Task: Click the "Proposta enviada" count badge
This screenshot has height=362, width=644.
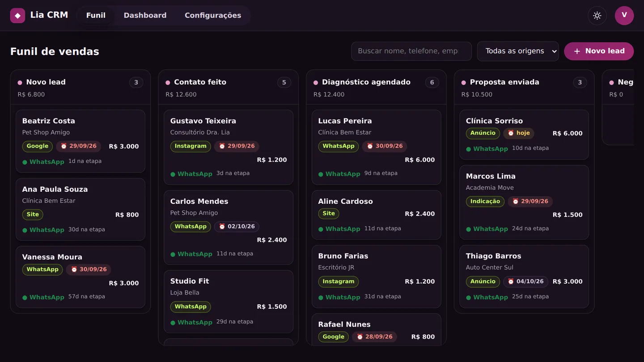Action: [580, 82]
